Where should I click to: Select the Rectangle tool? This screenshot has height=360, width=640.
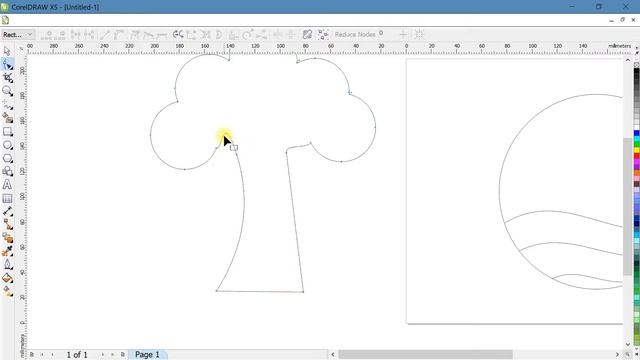[7, 131]
